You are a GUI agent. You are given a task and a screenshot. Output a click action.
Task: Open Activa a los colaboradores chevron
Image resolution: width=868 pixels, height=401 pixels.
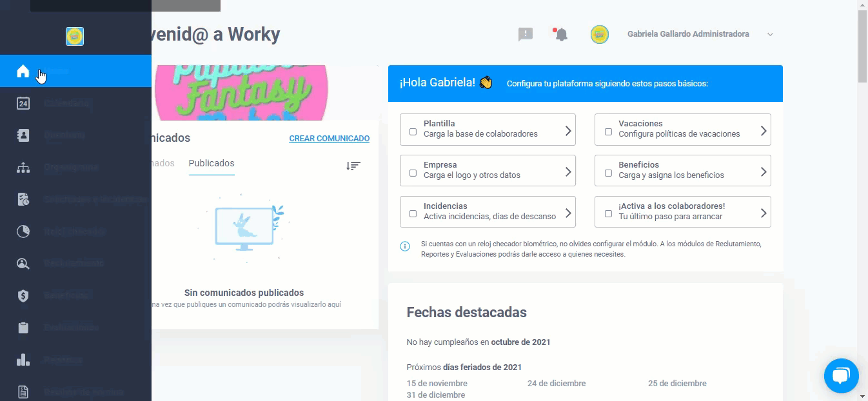coord(764,213)
